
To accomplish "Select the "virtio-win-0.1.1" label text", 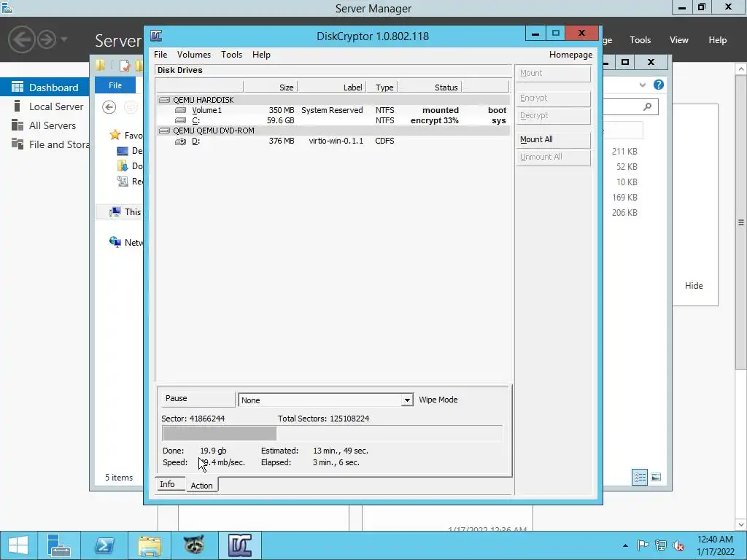I will [x=336, y=141].
